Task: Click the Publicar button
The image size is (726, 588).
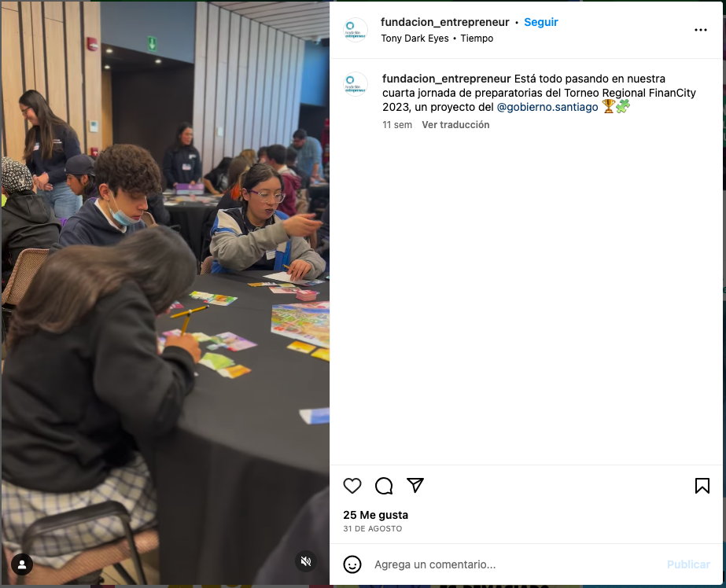Action: tap(688, 564)
